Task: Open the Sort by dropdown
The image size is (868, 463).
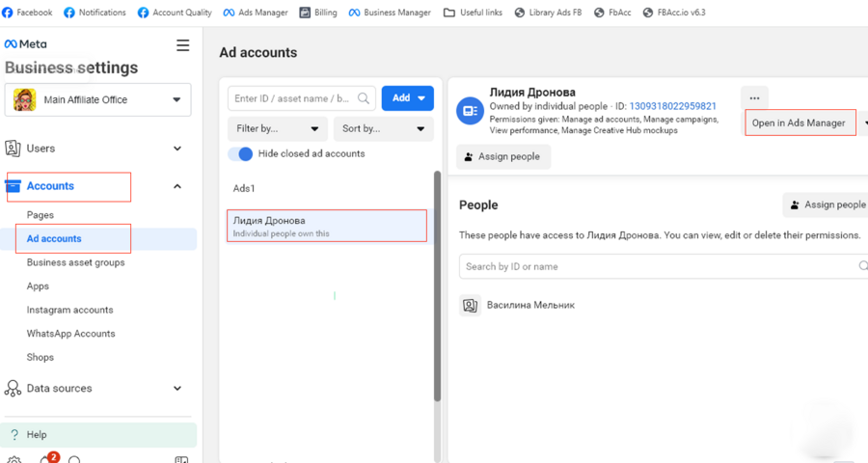Action: click(x=384, y=128)
